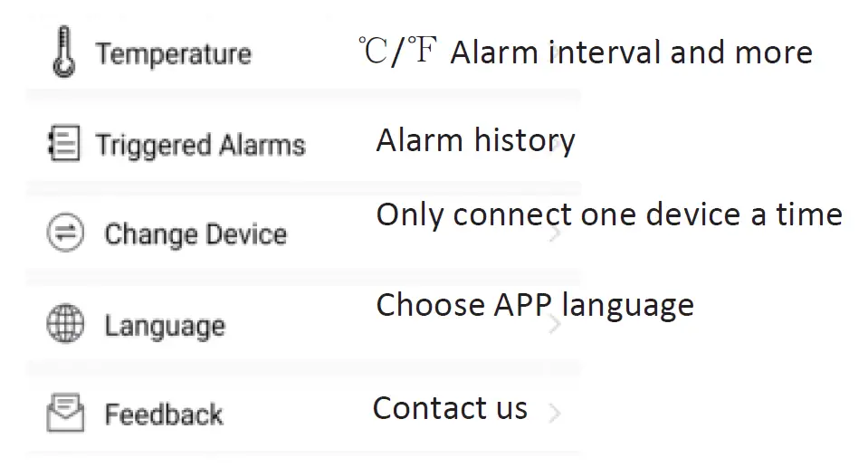Click the envelope icon beside Feedback

click(x=64, y=414)
